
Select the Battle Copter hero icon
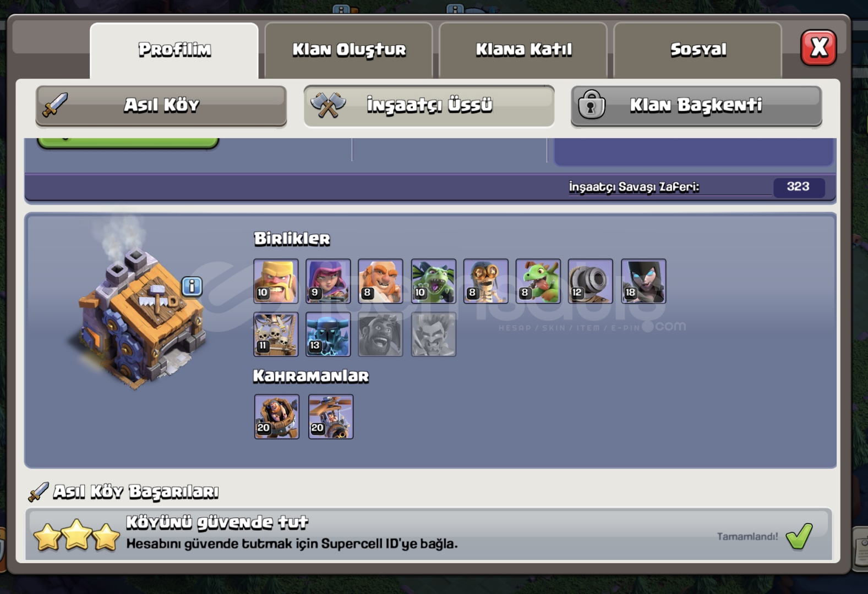tap(330, 416)
